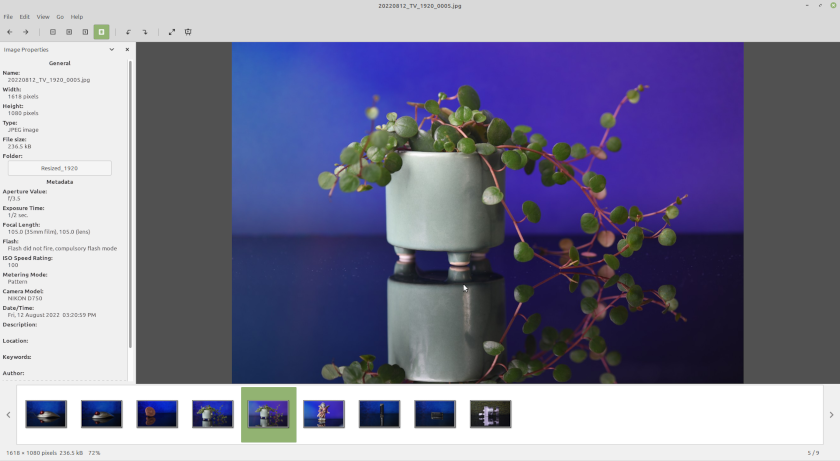840x461 pixels.
Task: Click the zoom in toolbar icon
Action: tap(53, 32)
